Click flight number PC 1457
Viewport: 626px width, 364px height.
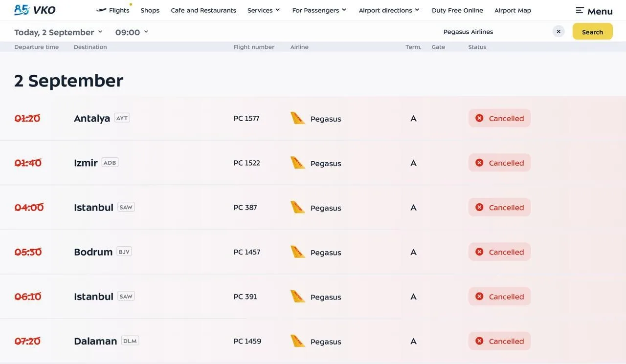coord(246,252)
